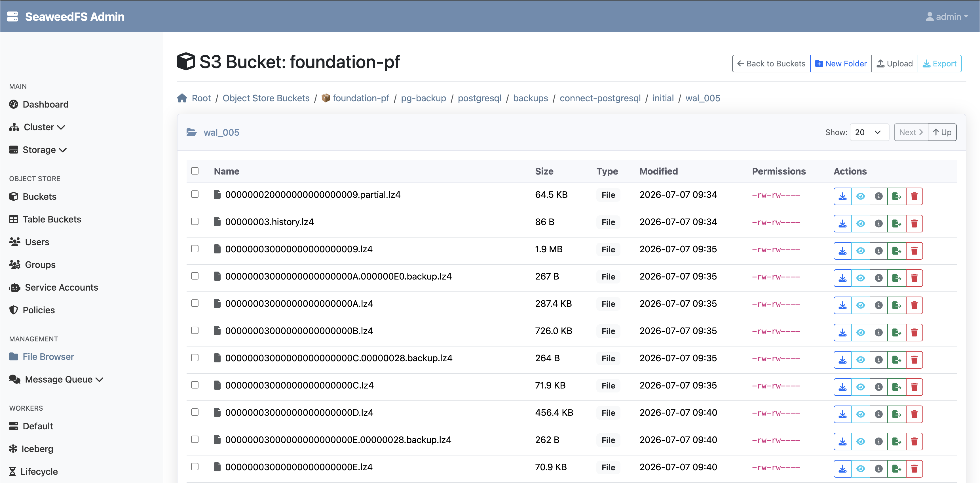Viewport: 980px width, 483px height.
Task: Open the Lifecycle workers page
Action: (33, 472)
